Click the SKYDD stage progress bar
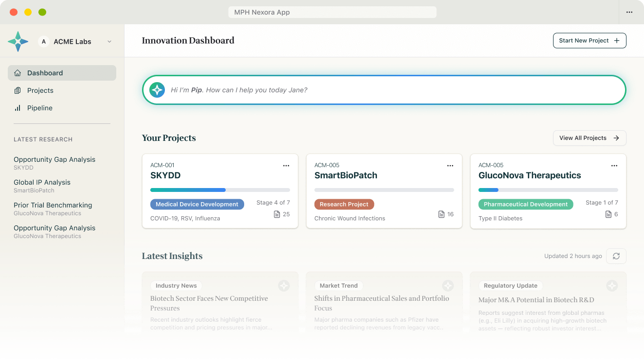644x361 pixels. pos(220,190)
